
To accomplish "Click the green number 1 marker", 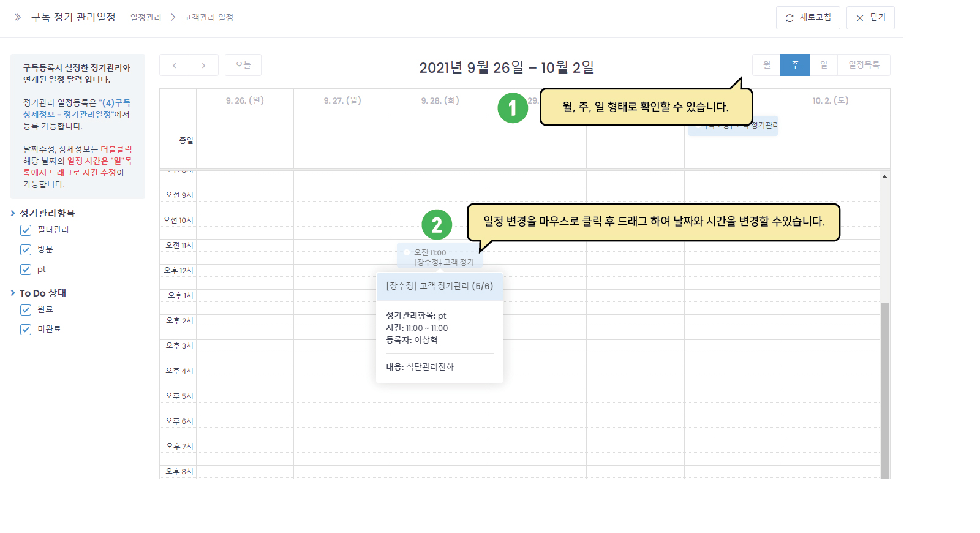I will 513,108.
